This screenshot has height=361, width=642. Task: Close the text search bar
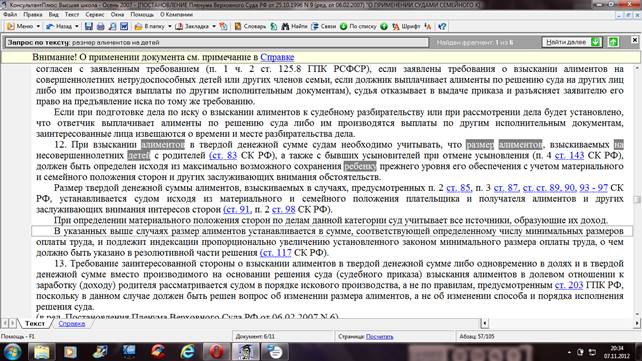click(x=634, y=40)
